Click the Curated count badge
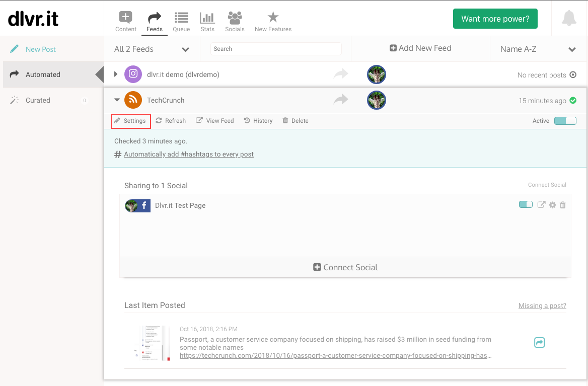Screen dimensions: 588x386 85,101
